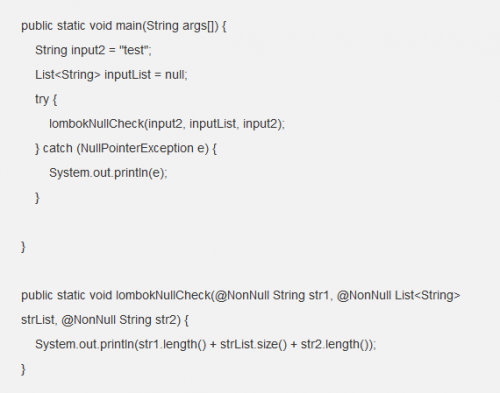Image resolution: width=500 pixels, height=393 pixels.
Task: Click the @NonNull String str2 parameter
Action: (x=119, y=320)
